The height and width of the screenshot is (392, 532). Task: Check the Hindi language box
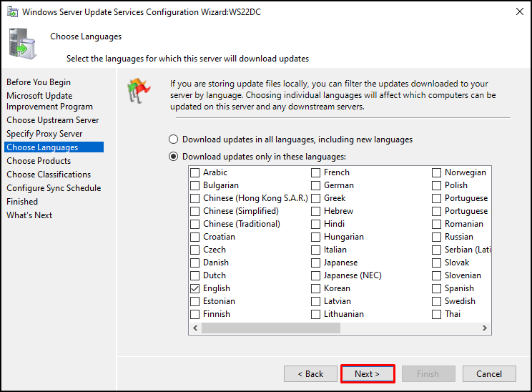click(315, 225)
